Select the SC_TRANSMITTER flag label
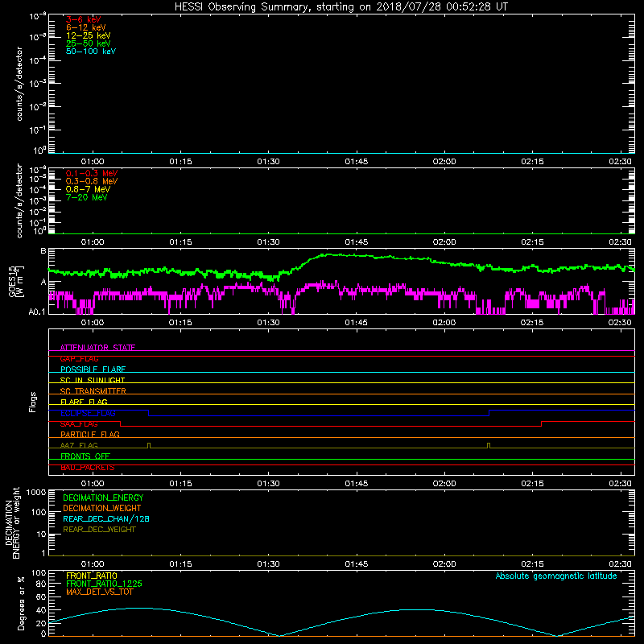Screen dimensions: 644x644 pos(93,391)
